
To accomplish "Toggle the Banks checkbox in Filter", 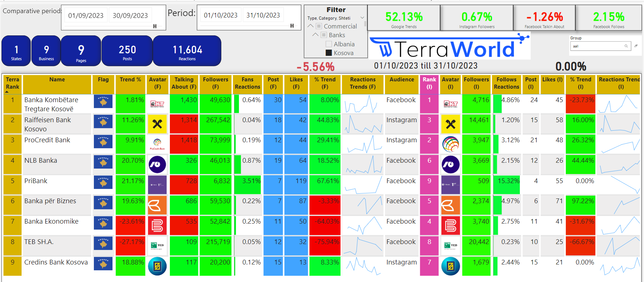I will point(324,35).
